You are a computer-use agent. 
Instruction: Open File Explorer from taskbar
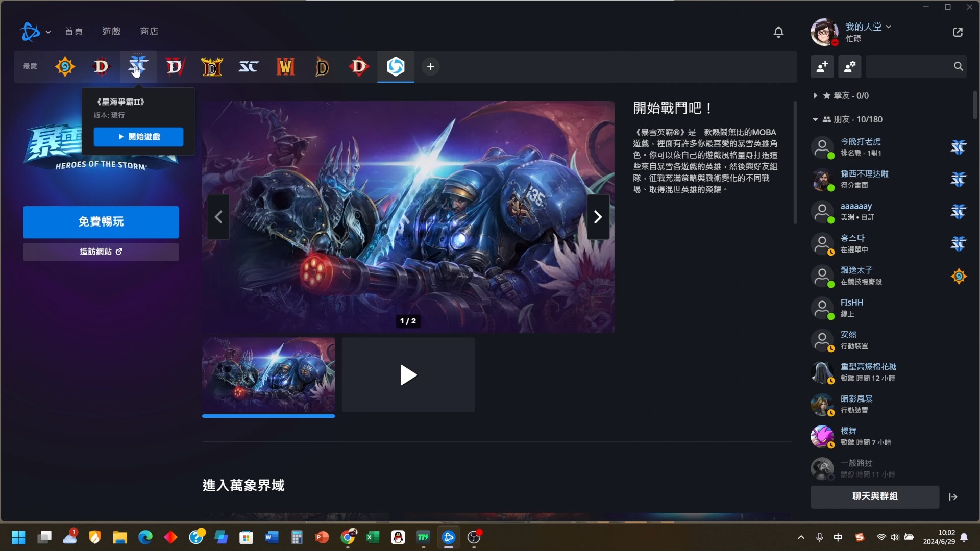(120, 537)
